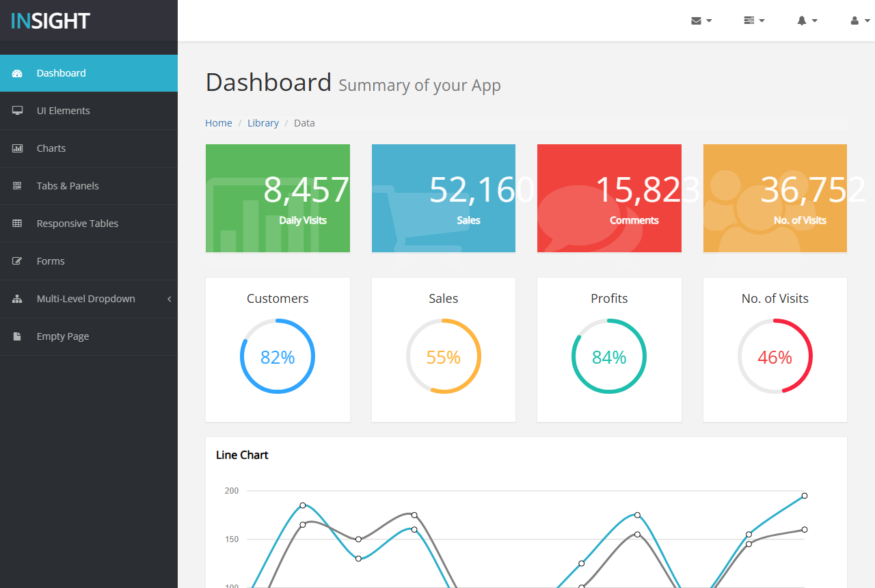Viewport: 875px width, 588px height.
Task: Open the tasks list dropdown in header
Action: [754, 21]
